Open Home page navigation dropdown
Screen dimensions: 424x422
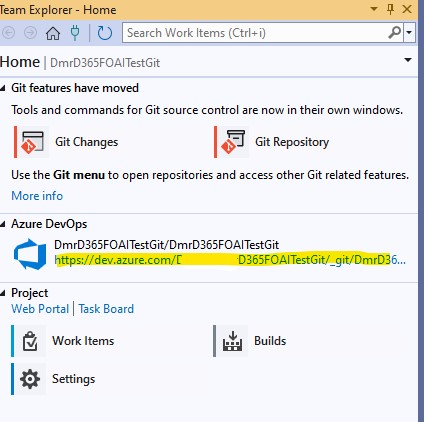pos(408,60)
